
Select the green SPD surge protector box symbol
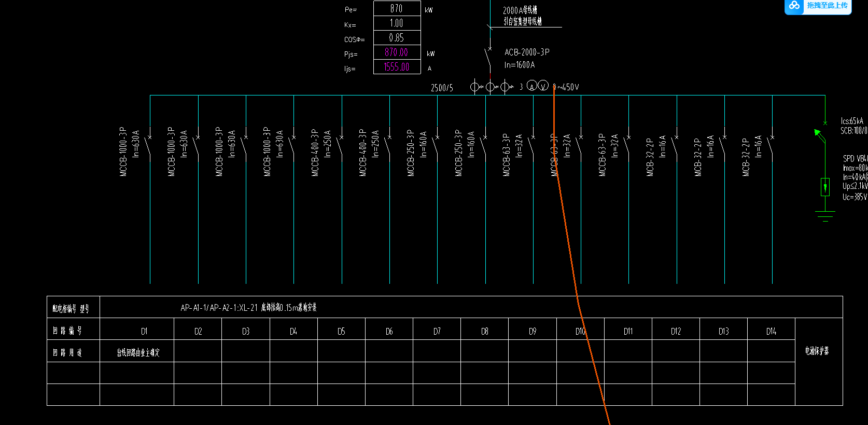pyautogui.click(x=825, y=187)
